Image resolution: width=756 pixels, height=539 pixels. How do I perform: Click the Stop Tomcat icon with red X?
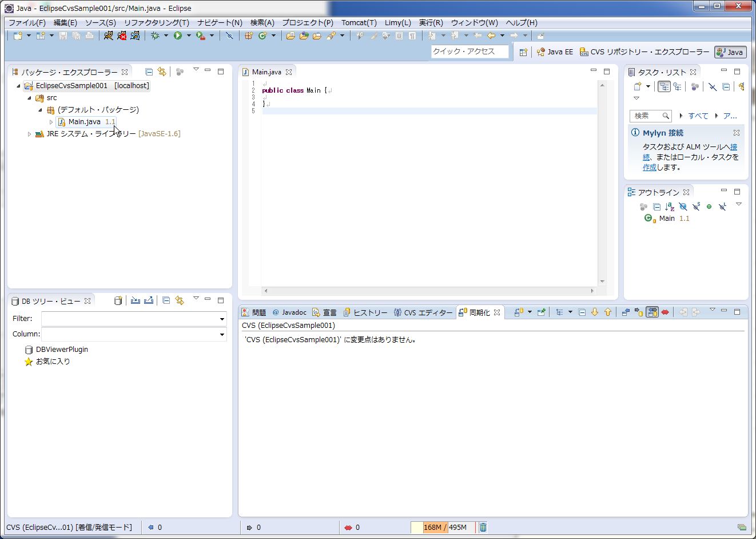coord(122,35)
